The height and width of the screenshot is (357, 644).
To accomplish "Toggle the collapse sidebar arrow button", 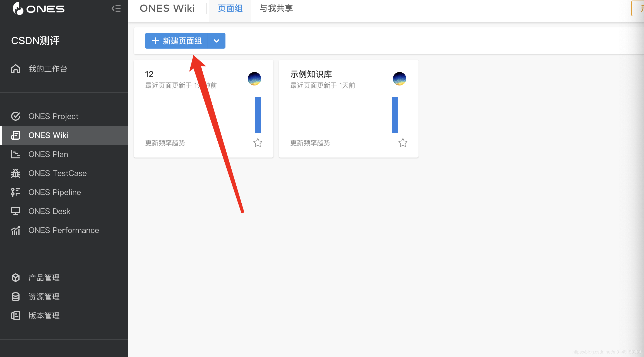I will point(116,8).
